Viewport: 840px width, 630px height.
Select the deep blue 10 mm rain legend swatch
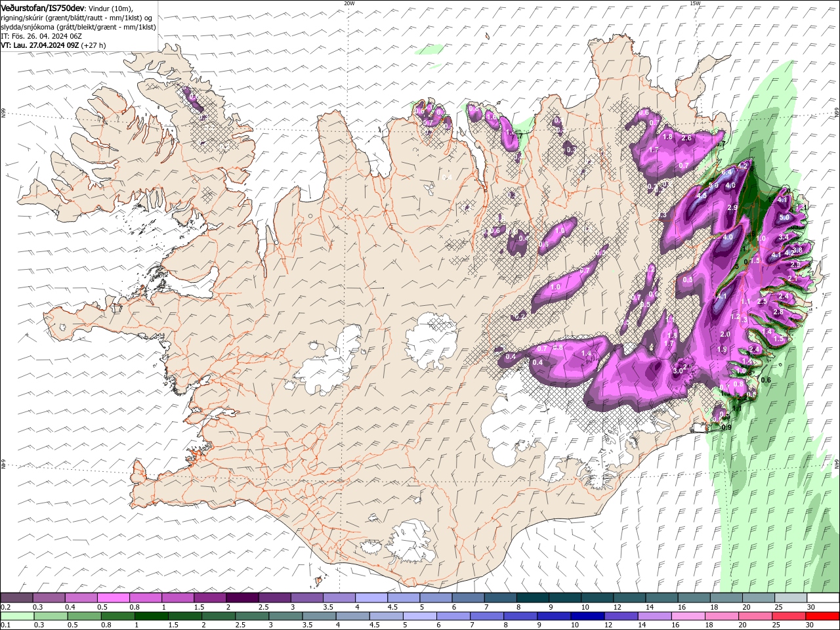[x=587, y=616]
